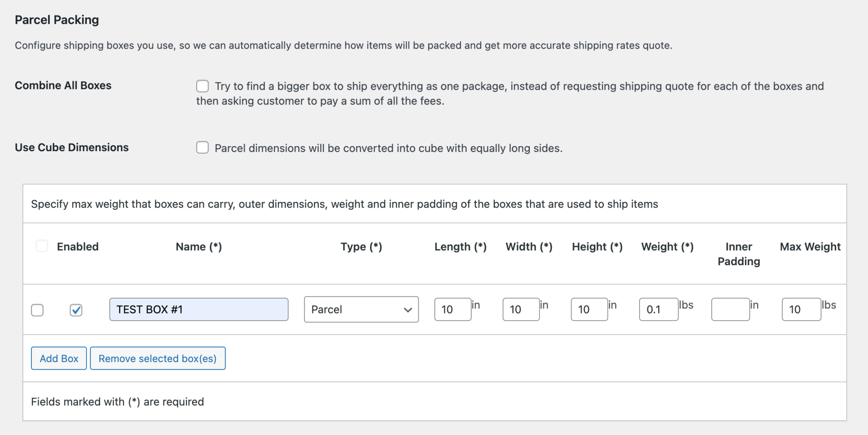Open the Type dropdown showing Parcel
The image size is (868, 435).
[361, 309]
